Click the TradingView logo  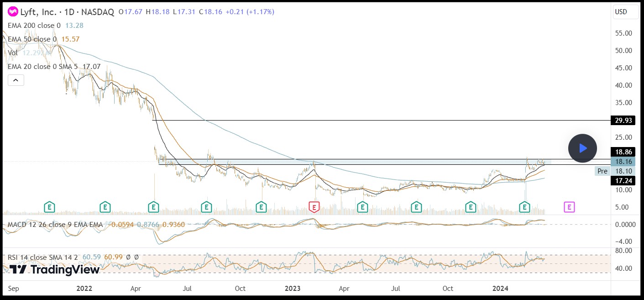tap(54, 269)
